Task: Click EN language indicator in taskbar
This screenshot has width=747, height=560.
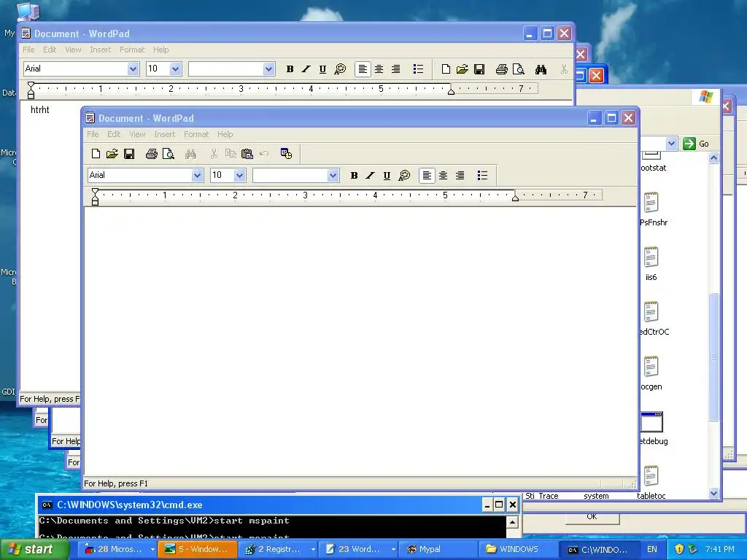Action: click(x=651, y=549)
